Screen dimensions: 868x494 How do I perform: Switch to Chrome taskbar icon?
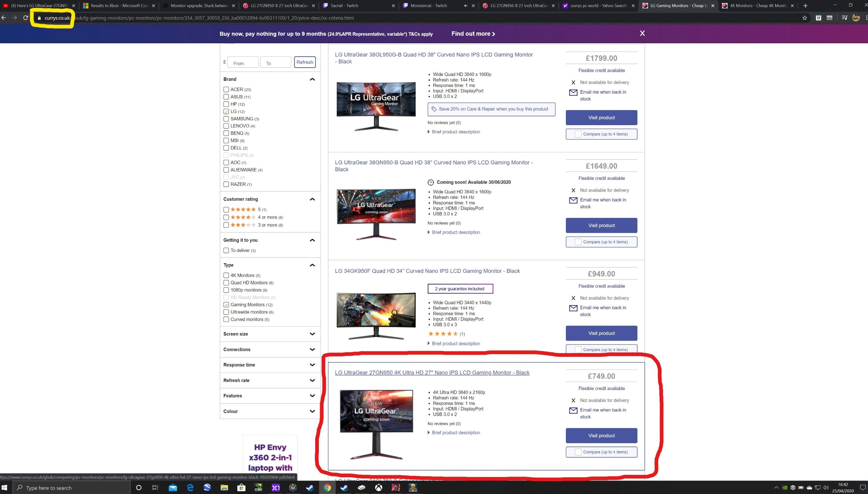(x=327, y=487)
